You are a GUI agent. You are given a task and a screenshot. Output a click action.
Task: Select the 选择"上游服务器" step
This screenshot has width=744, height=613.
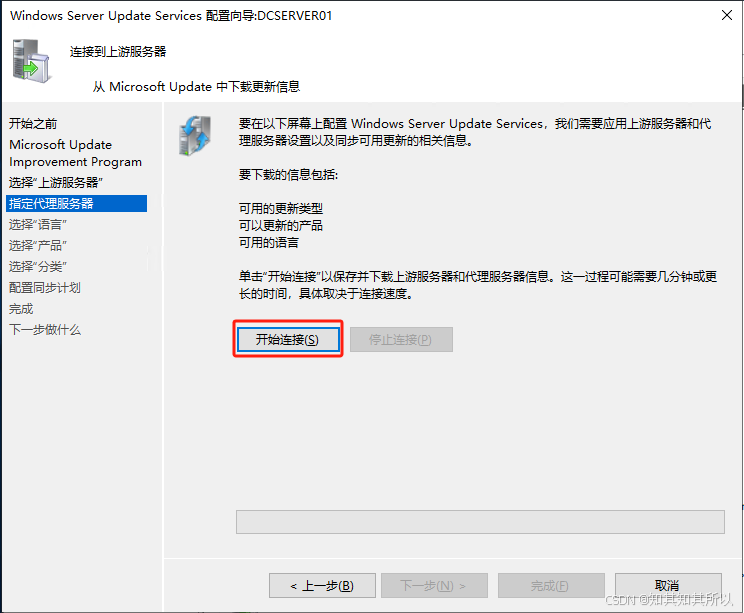56,183
